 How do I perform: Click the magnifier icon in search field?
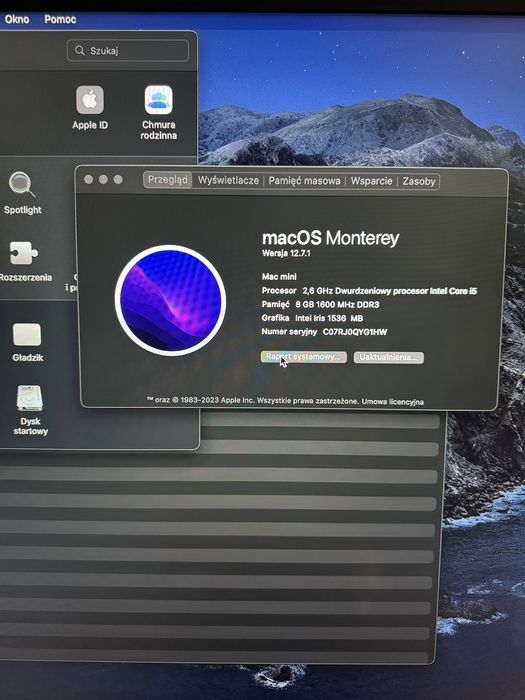79,50
